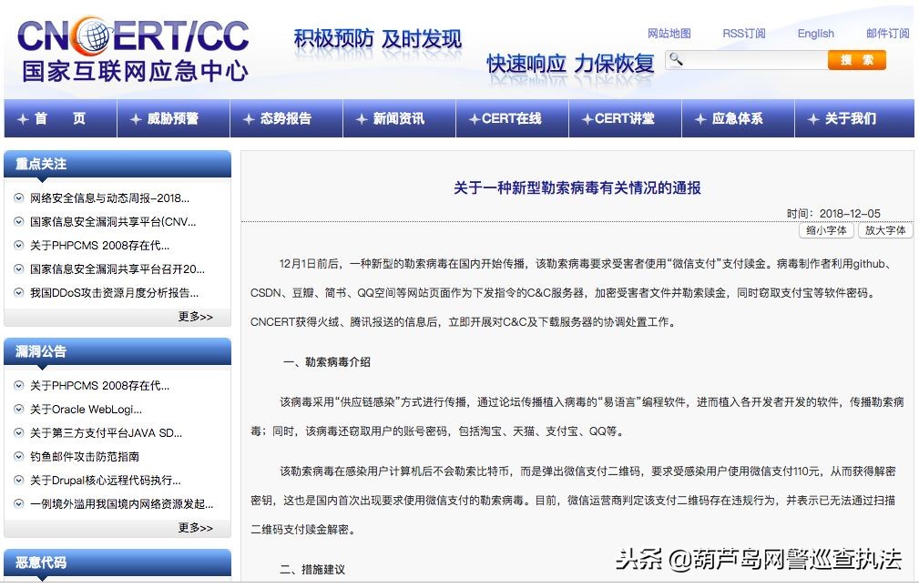Open the 网站地图 sitemap
Image resolution: width=919 pixels, height=588 pixels.
pos(668,34)
